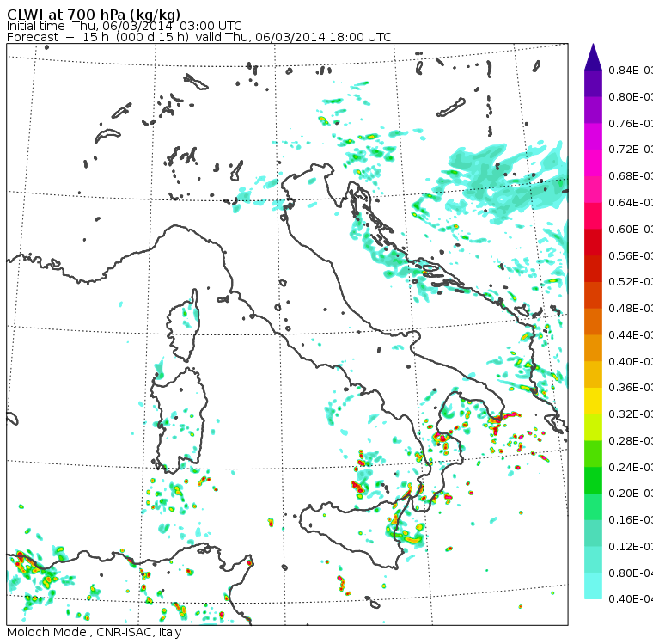
Task: Click the 0.52E-03 colorbar label
Action: pos(631,282)
